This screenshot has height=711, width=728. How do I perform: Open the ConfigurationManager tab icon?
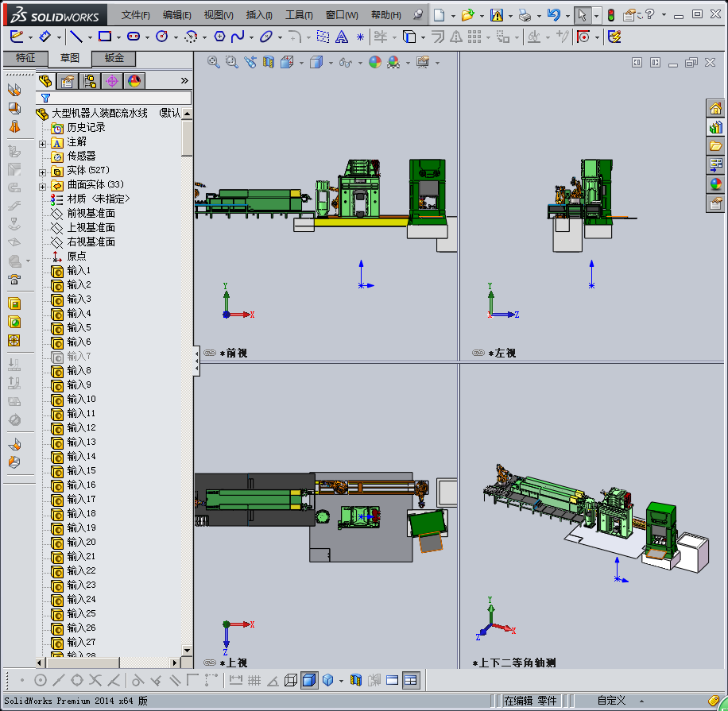[x=90, y=80]
